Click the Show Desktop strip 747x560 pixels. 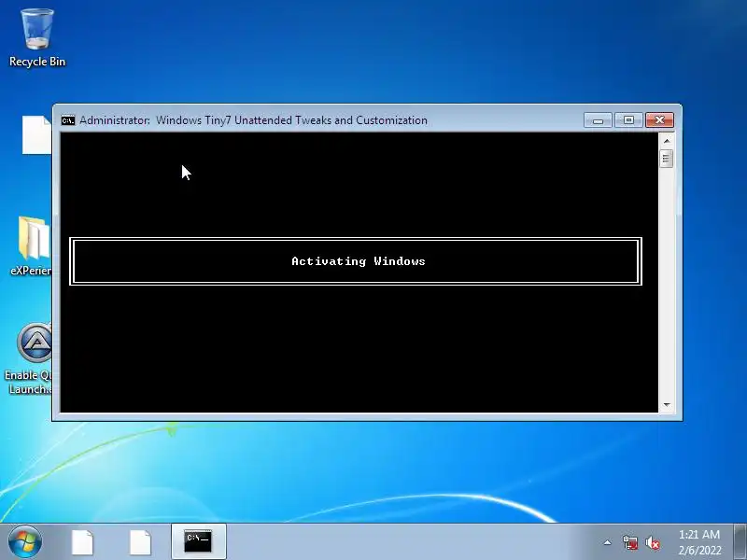(740, 542)
